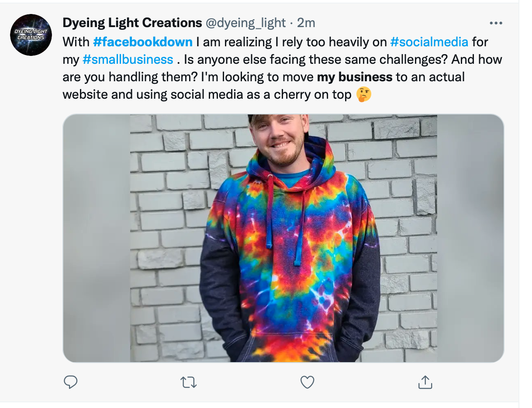Retweet this post using the retweet icon
This screenshot has height=408, width=532.
coord(189,383)
